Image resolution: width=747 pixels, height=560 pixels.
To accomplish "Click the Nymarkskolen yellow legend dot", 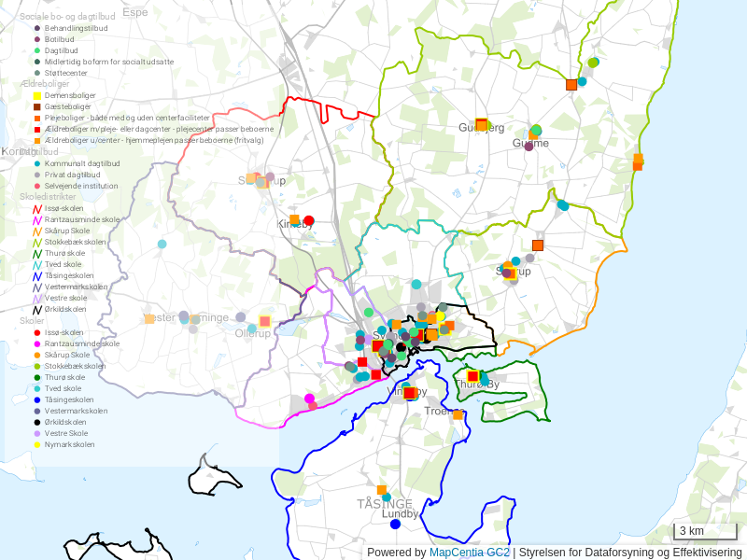I will 37,444.
